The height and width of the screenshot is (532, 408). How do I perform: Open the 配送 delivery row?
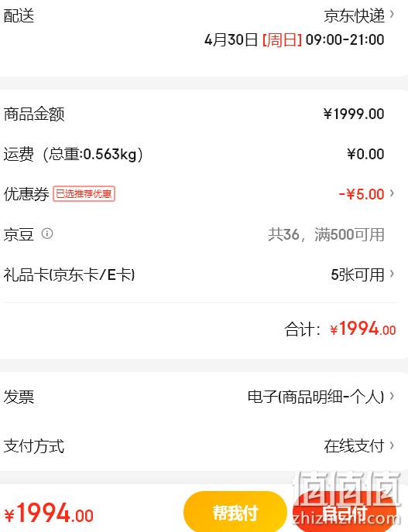204,28
